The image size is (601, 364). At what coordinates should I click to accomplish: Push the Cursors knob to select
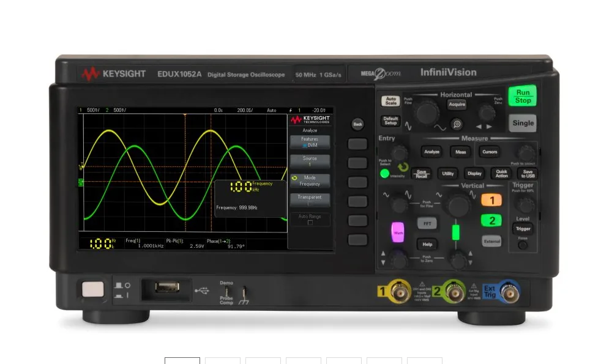[x=526, y=153]
